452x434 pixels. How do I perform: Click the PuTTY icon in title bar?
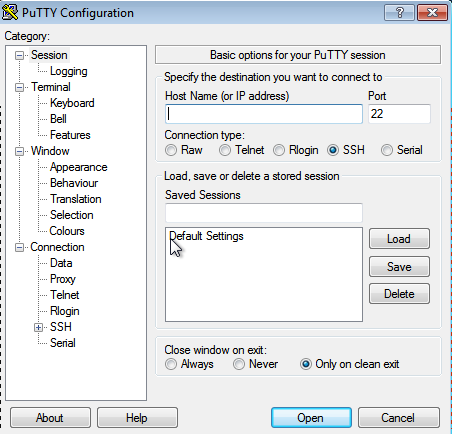tap(10, 12)
